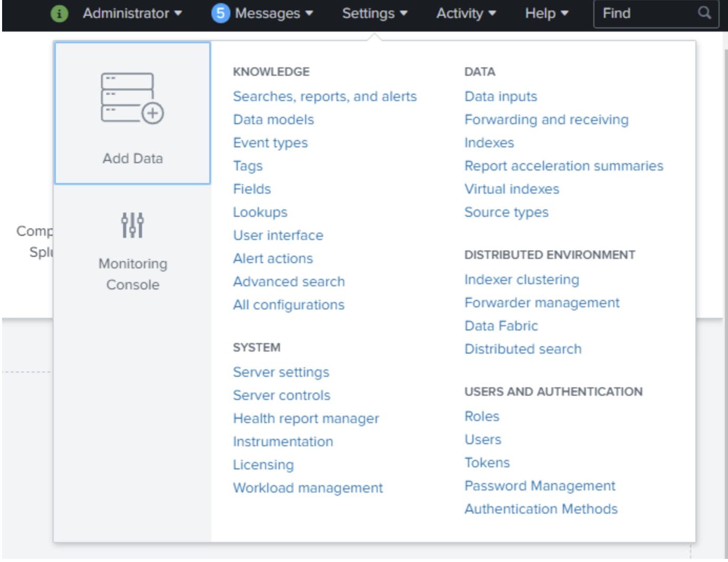Open the Monitoring Console

pos(132,253)
